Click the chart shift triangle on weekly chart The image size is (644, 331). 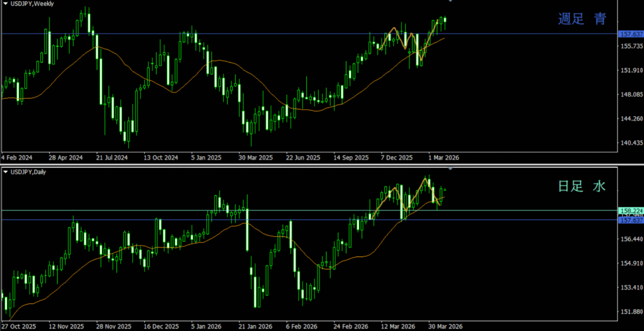coord(450,1)
